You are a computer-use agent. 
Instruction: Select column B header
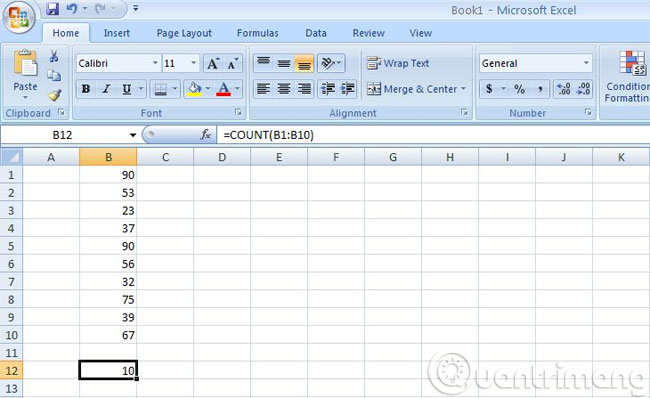point(108,157)
